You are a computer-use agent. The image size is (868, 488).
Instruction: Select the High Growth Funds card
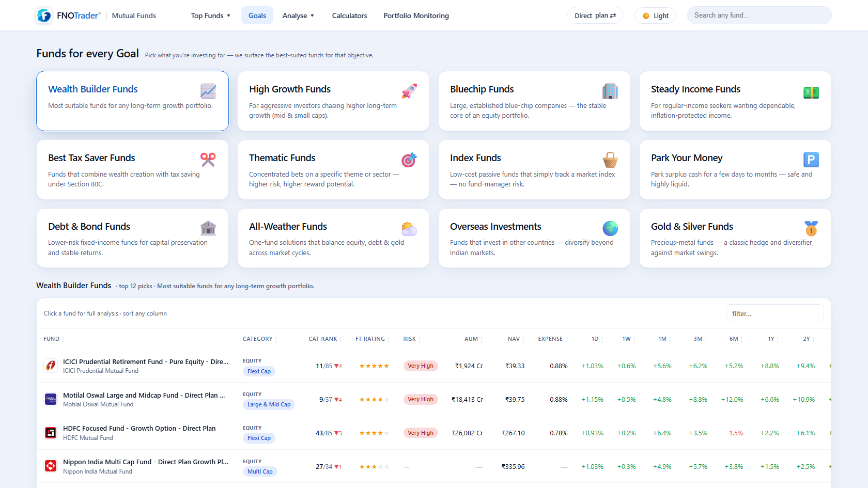(333, 101)
